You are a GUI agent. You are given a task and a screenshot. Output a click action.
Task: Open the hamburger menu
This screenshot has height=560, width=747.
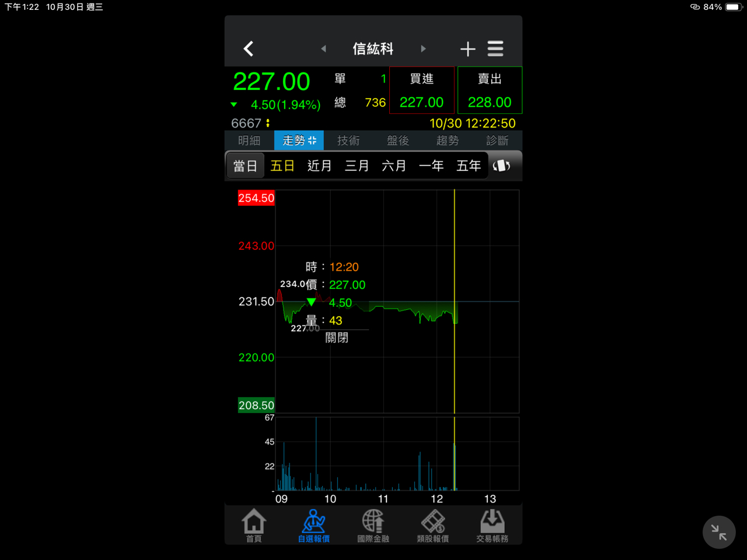pos(495,49)
